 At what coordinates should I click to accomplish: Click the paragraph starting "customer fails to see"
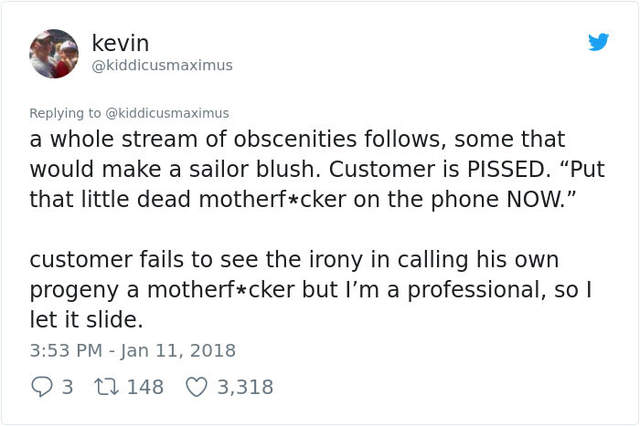(x=300, y=290)
